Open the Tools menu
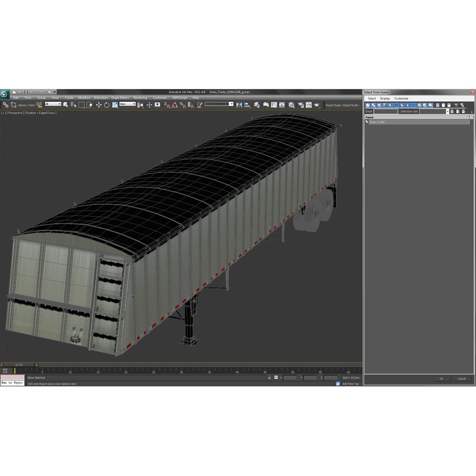This screenshot has height=476, width=476. 28,98
